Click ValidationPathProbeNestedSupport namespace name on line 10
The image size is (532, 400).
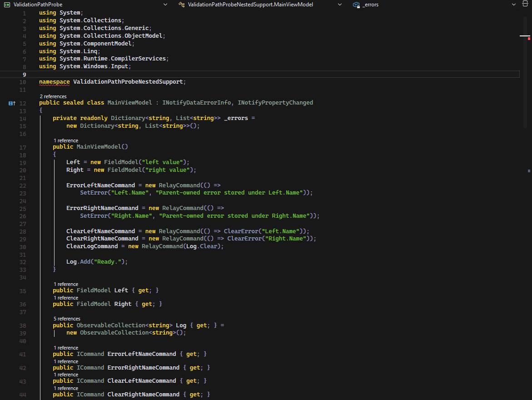[x=128, y=82]
